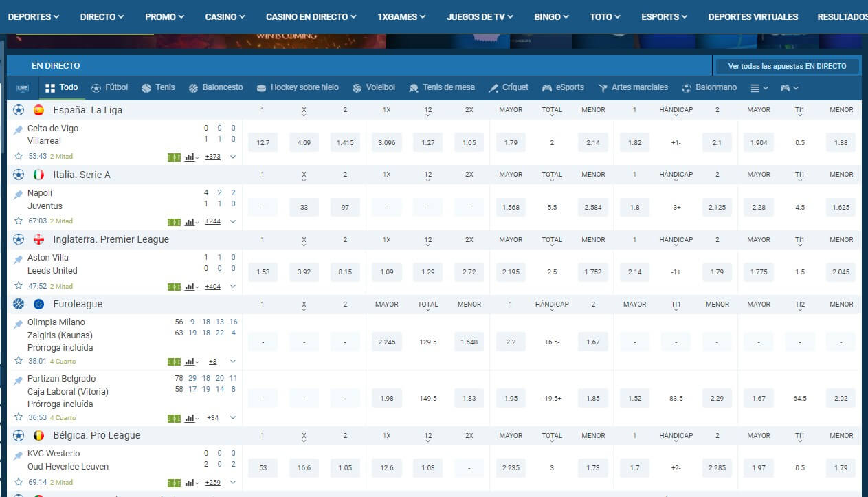This screenshot has width=868, height=497.
Task: Open the +244 more markets link
Action: tap(212, 221)
